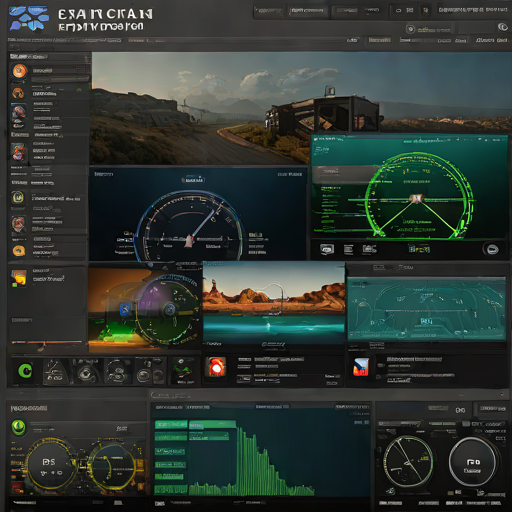The height and width of the screenshot is (512, 512).
Task: Click the round icon at radar panel's corner
Action: 492,249
